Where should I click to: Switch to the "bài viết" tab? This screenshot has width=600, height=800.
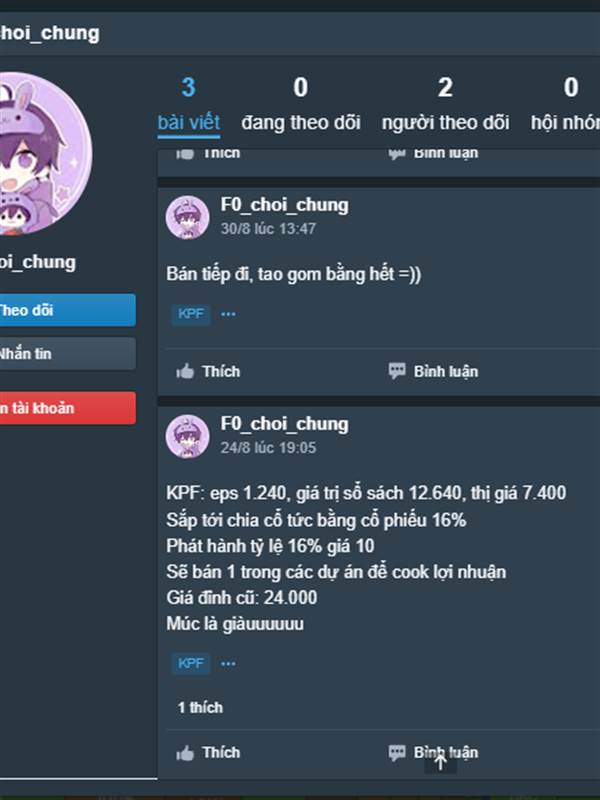tap(189, 106)
